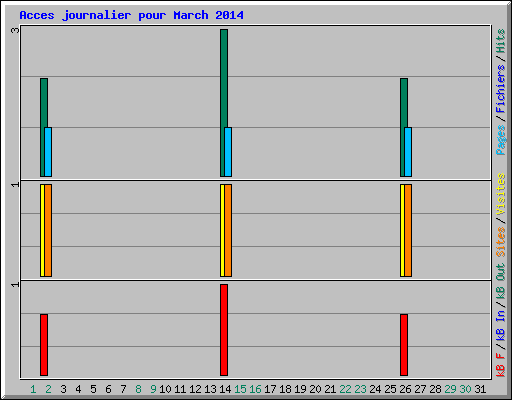Viewport: 512px width, 400px height.
Task: Select the orange Sites bar for day 2
Action: click(48, 230)
